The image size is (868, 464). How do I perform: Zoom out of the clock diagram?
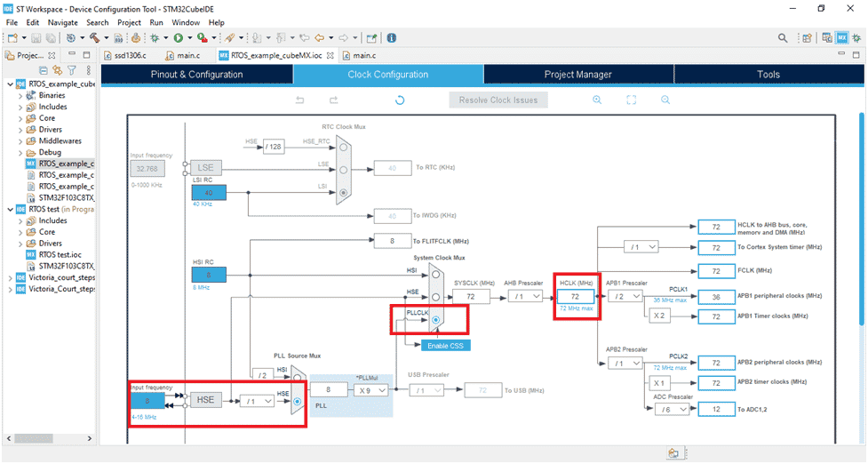665,100
